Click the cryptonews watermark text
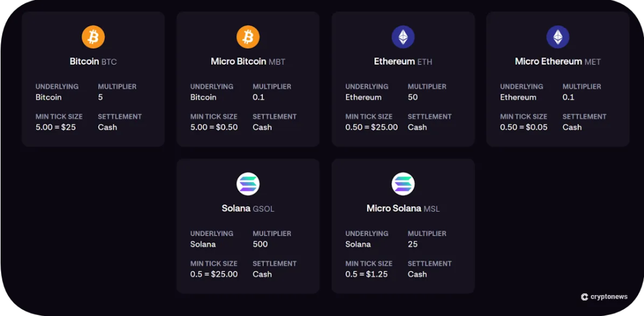This screenshot has width=644, height=316. tap(609, 297)
